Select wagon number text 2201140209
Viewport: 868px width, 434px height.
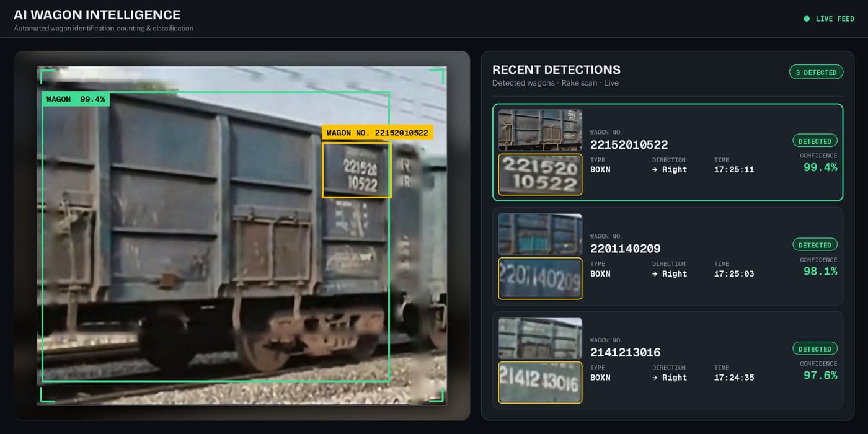click(625, 249)
